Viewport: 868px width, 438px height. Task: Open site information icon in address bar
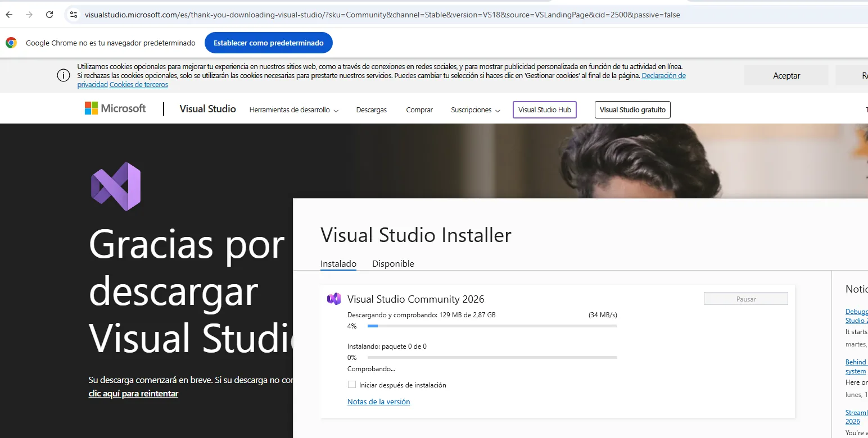click(x=74, y=15)
